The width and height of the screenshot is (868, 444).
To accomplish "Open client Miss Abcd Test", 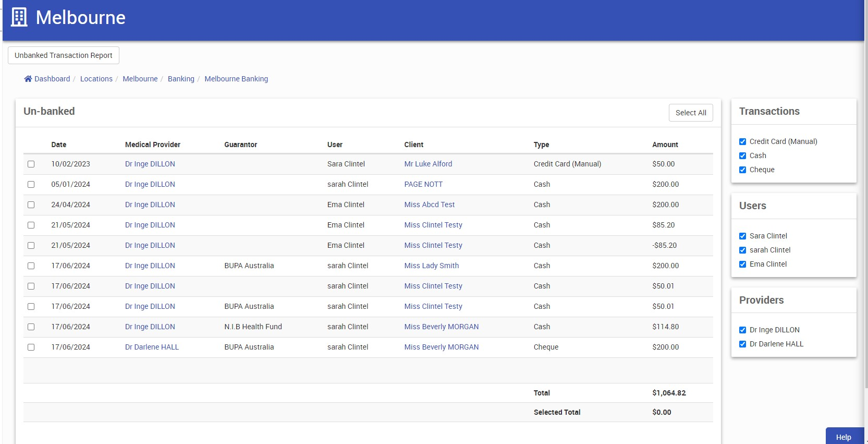I will point(430,205).
